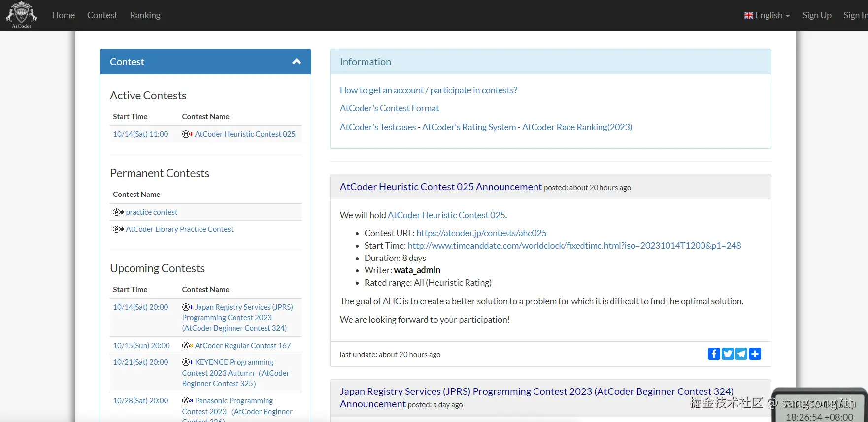This screenshot has height=422, width=868.
Task: Open AtCoder Race Ranking(2023) link
Action: pos(577,127)
